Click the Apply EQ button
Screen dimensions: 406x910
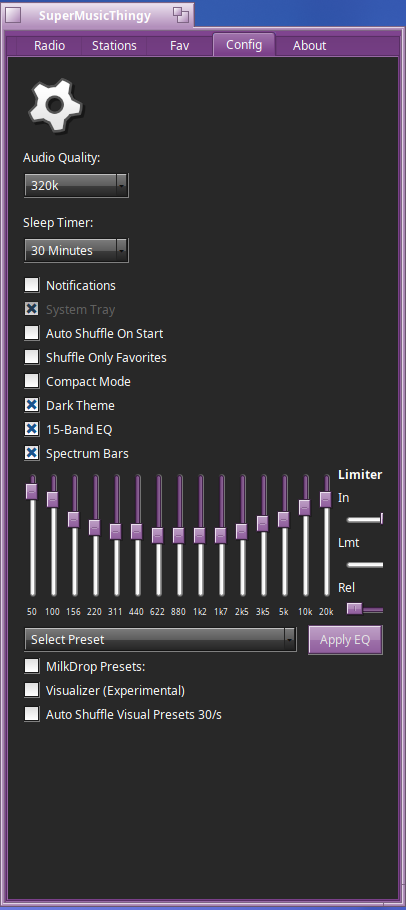coord(345,640)
